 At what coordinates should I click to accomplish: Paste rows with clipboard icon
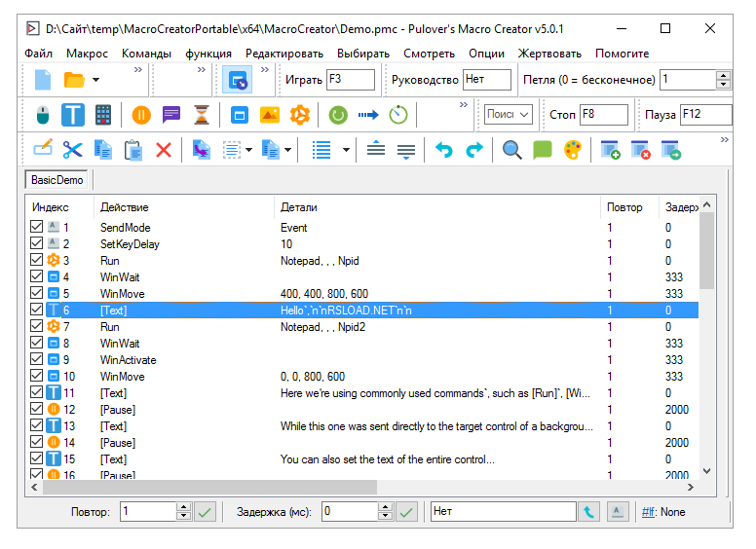click(x=133, y=150)
